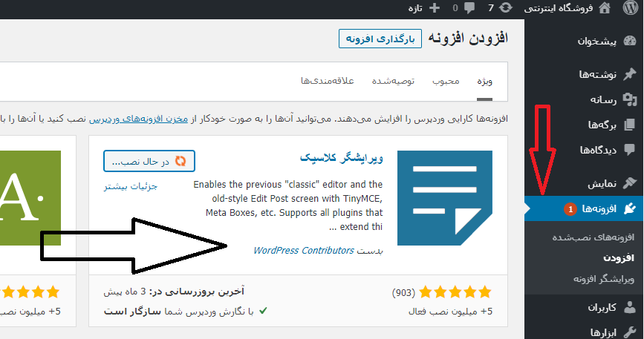Viewport: 644px width, 339px height.
Task: Click the WordPress logo in admin bar
Action: [x=631, y=7]
